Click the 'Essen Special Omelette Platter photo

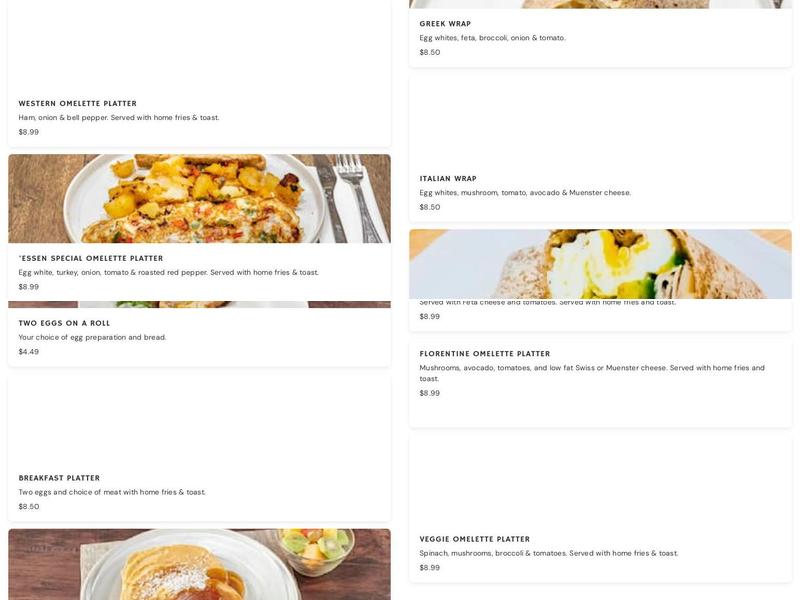(199, 198)
